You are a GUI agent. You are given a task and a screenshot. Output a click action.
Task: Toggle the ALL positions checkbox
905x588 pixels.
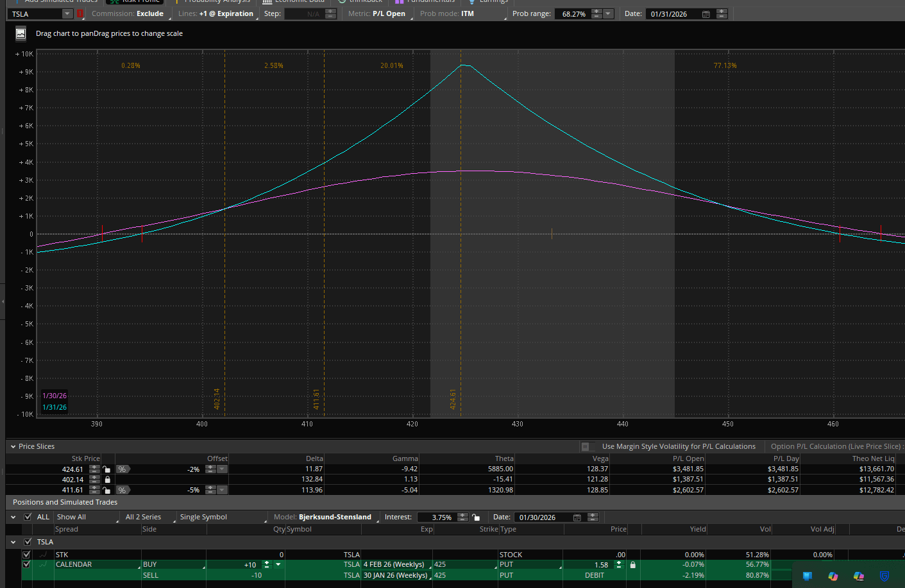(28, 517)
